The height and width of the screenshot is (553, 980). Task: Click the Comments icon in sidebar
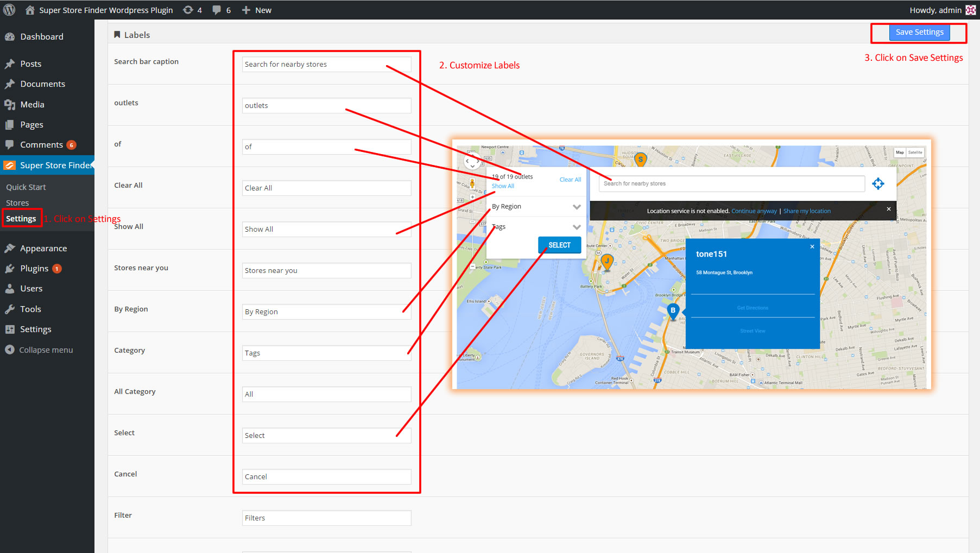pos(10,145)
